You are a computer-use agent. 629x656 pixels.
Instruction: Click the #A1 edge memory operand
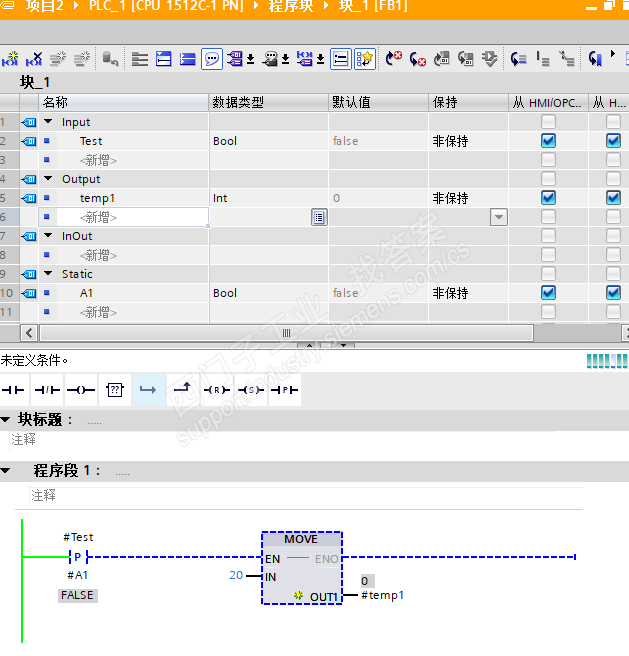coord(77,575)
